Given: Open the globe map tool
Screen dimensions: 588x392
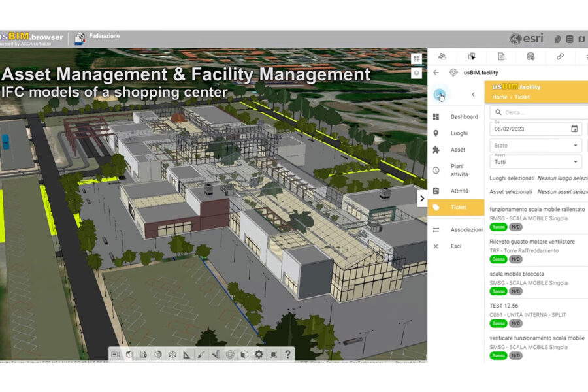Looking at the screenshot, I should point(230,355).
